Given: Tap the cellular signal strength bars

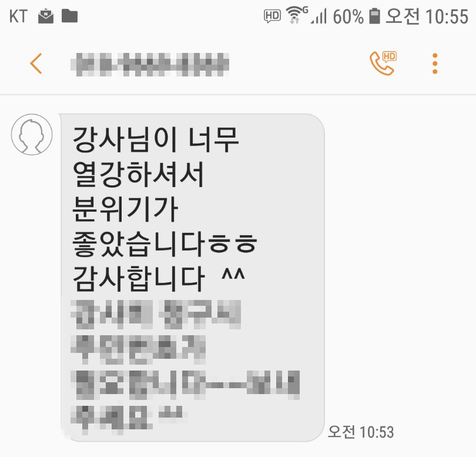Looking at the screenshot, I should tap(319, 16).
